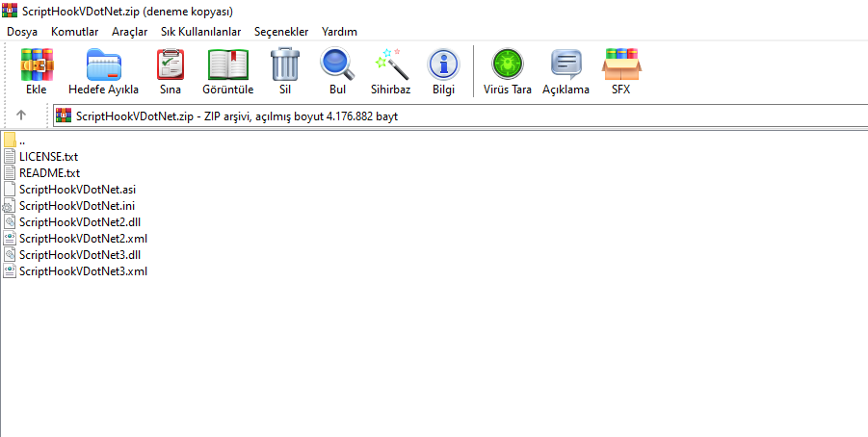Click the Virüs Tara bug icon
This screenshot has height=437, width=868.
(x=507, y=64)
